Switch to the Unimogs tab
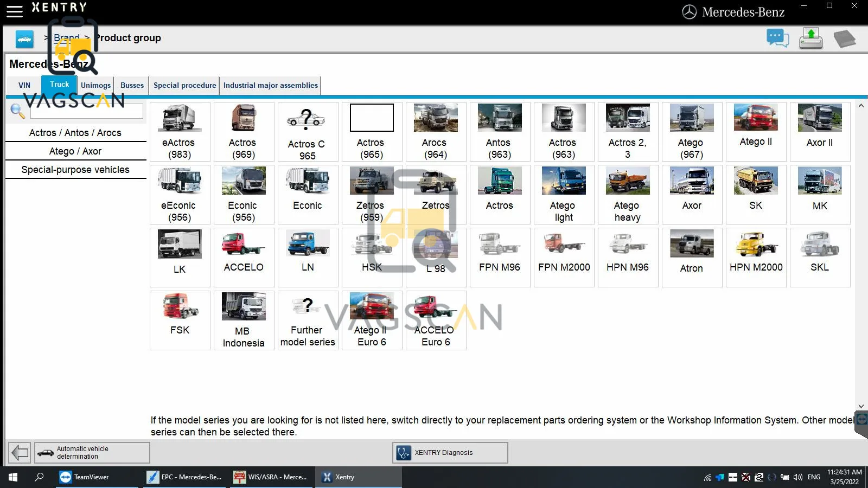Screen dimensions: 868x488 (95, 85)
